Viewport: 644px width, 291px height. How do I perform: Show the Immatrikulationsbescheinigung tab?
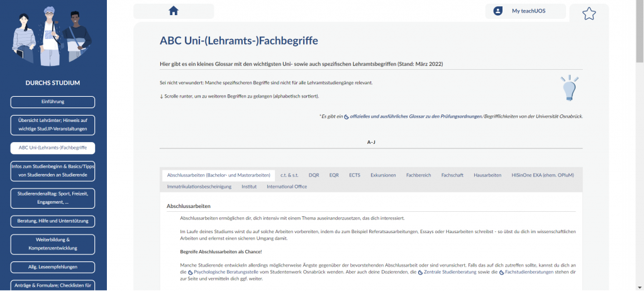tap(200, 187)
